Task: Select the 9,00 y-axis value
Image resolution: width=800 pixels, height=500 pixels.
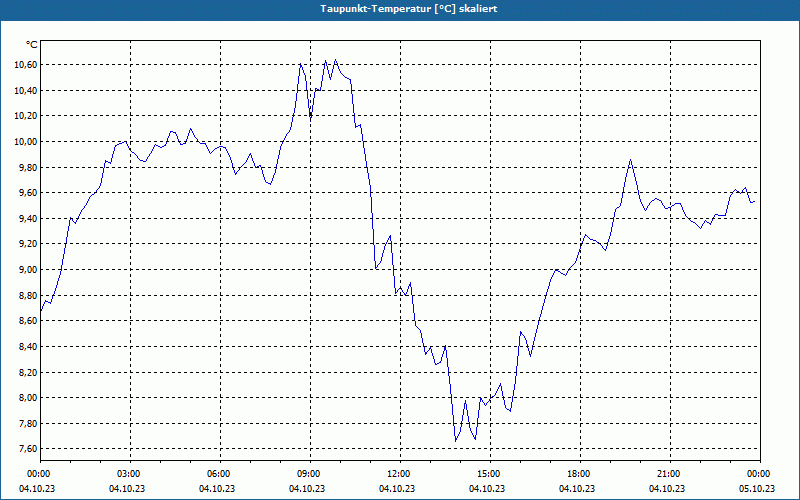Action: click(28, 269)
